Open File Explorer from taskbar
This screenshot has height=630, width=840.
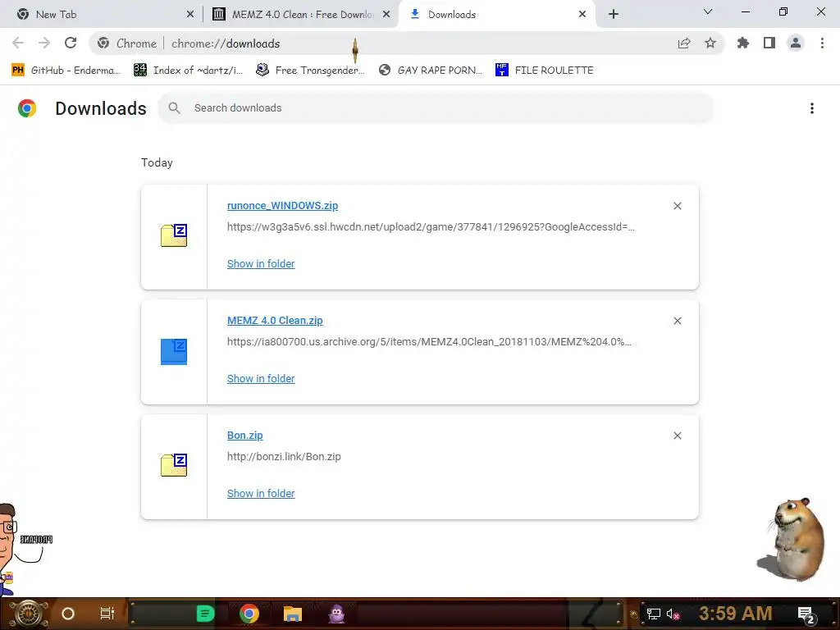(x=293, y=614)
